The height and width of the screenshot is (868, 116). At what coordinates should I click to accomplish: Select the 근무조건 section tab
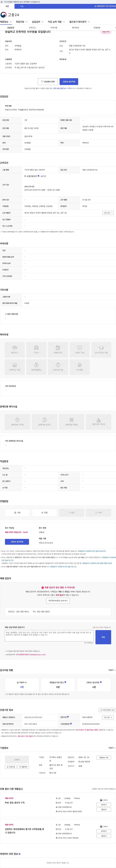click(32, 28)
